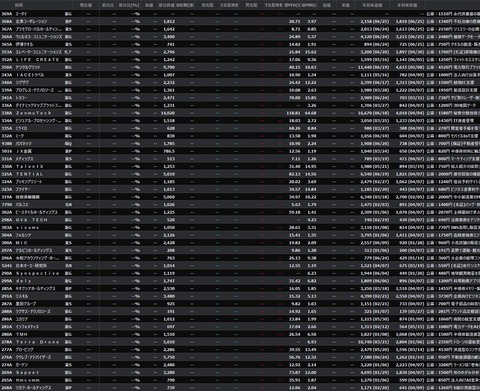Sort by the 現在値 column header

point(86,5)
